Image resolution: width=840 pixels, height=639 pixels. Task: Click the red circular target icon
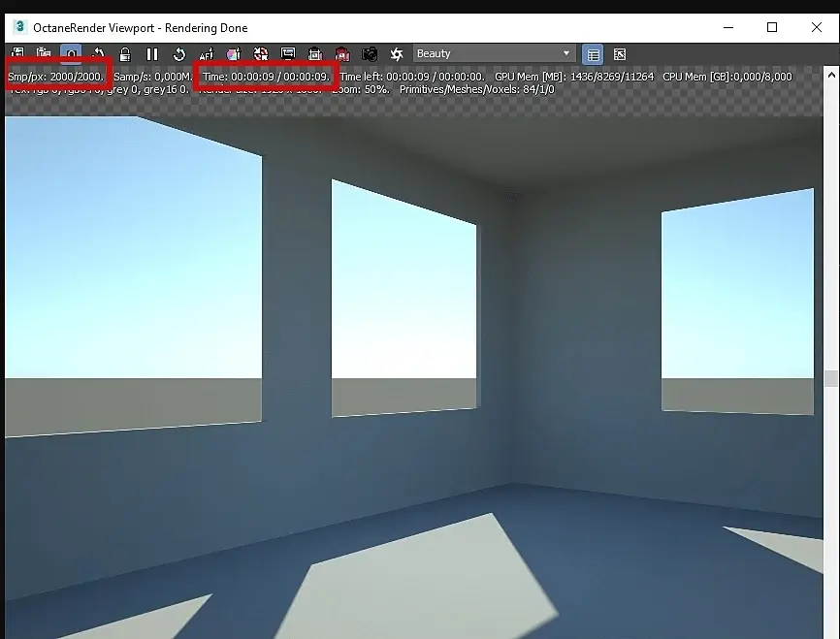261,54
